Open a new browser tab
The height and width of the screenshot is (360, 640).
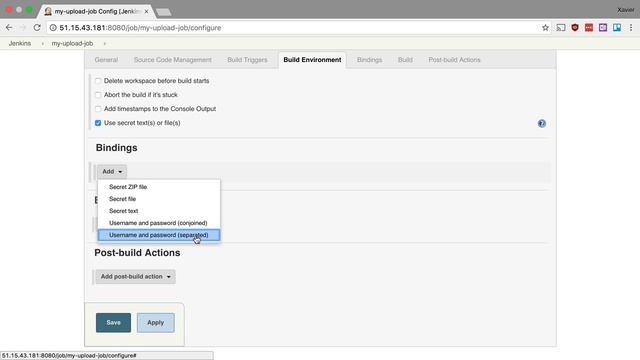[164, 12]
